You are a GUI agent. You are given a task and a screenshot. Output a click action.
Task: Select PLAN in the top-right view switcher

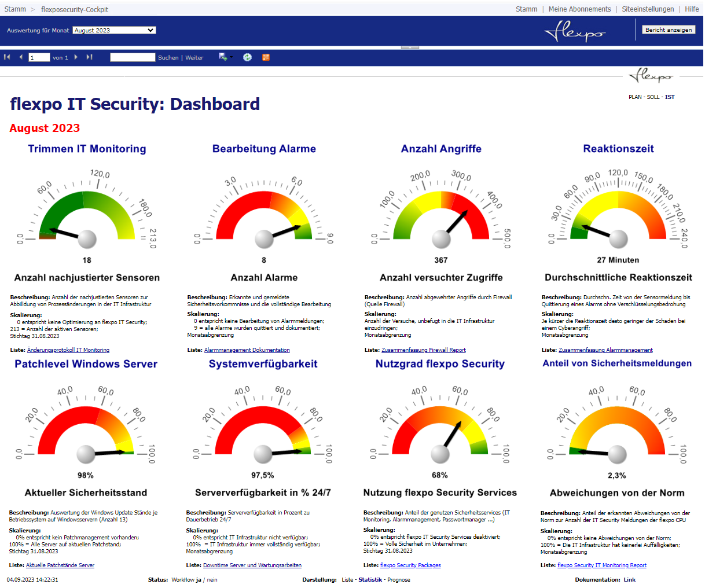[x=635, y=97]
